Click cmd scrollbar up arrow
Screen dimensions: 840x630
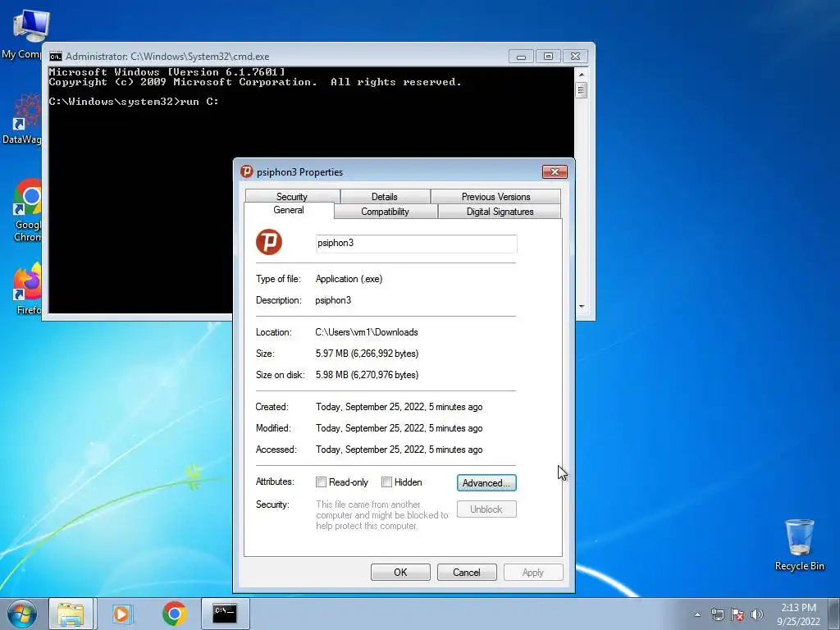point(582,74)
